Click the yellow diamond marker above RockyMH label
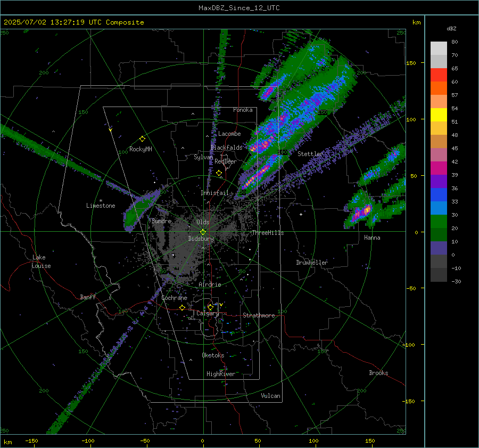This screenshot has height=448, width=479. pyautogui.click(x=142, y=139)
